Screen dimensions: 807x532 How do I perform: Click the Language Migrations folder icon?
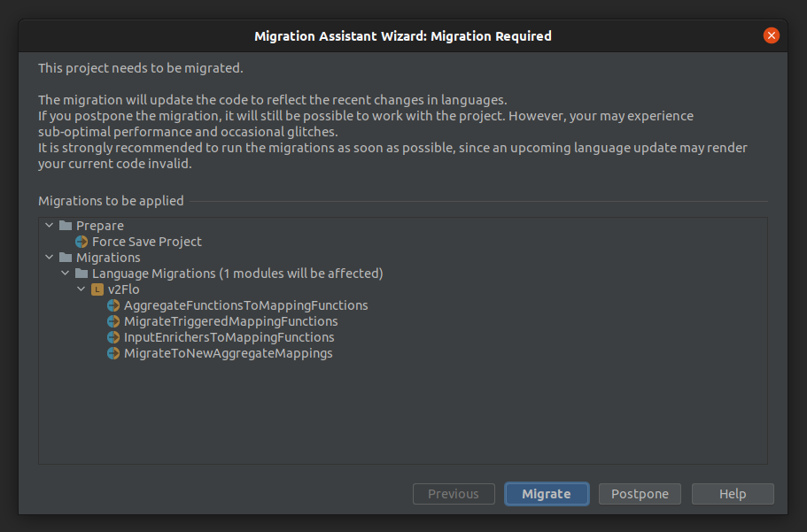click(81, 273)
